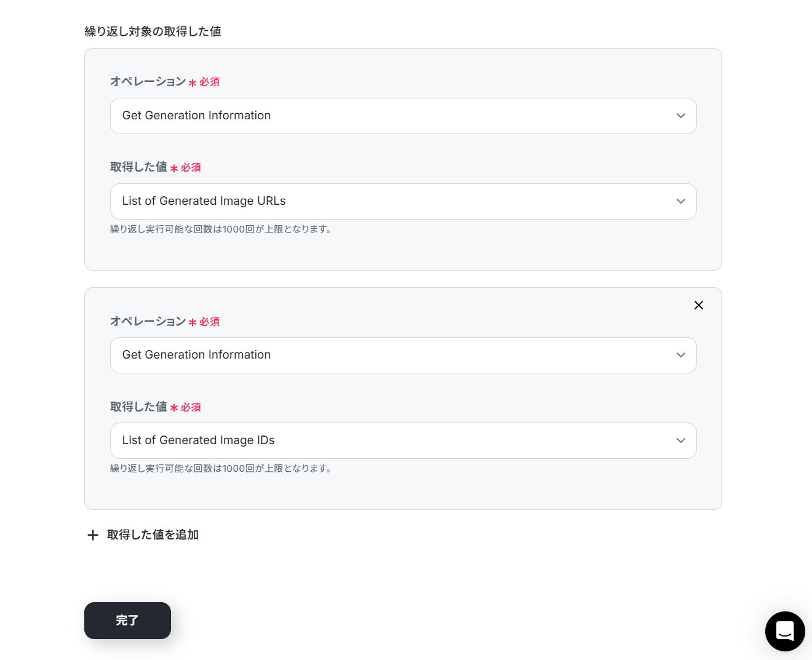This screenshot has width=812, height=660.
Task: Open first Get Generation Information dropdown
Action: point(394,116)
